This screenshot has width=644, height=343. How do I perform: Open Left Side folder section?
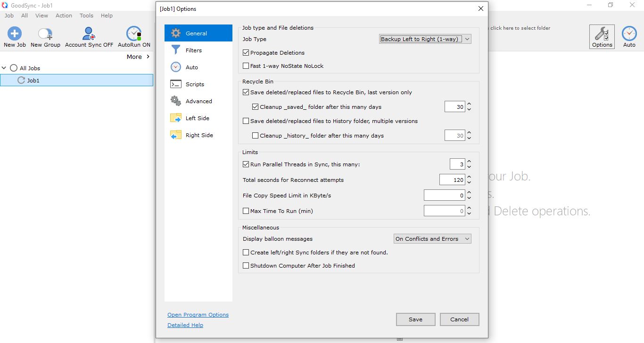[x=176, y=118]
